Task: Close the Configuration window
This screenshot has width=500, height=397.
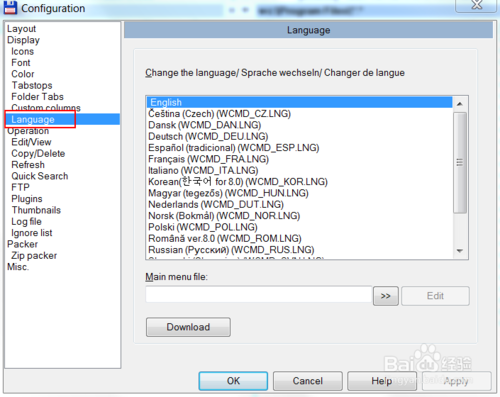Action: coord(476,5)
